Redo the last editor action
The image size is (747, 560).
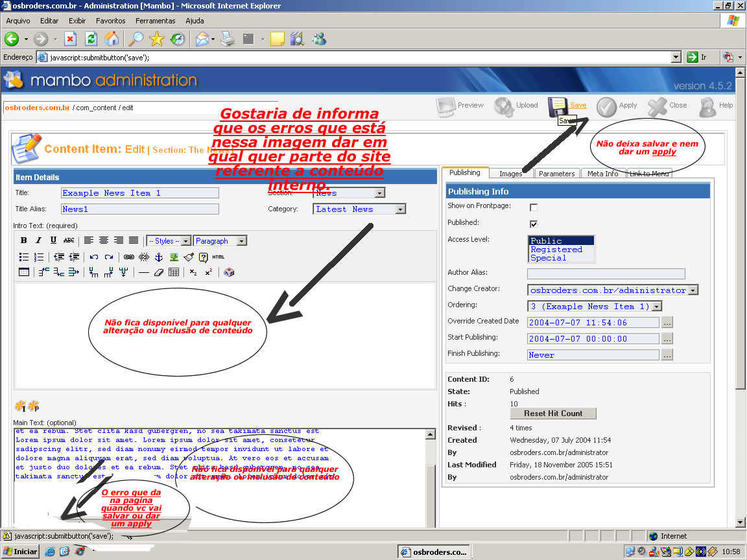point(109,257)
